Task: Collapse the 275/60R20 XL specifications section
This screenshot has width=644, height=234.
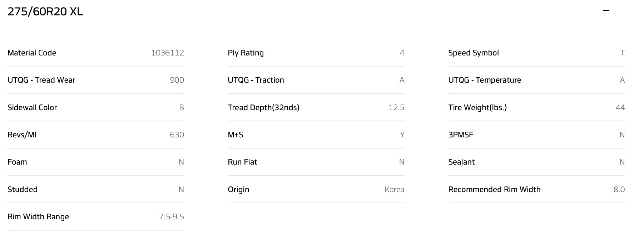Action: coord(606,11)
